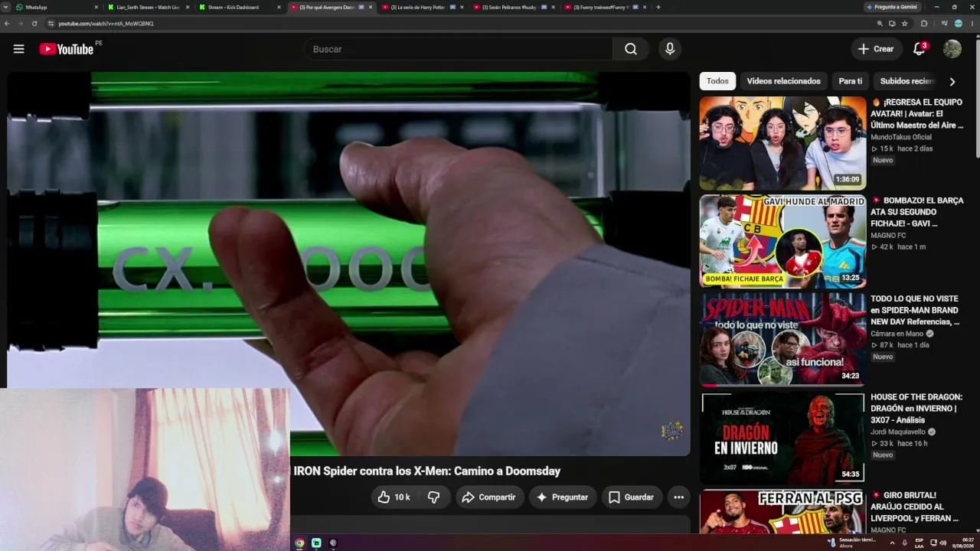Open the FERRAN AL PSG thumbnail
The height and width of the screenshot is (551, 980).
[782, 512]
